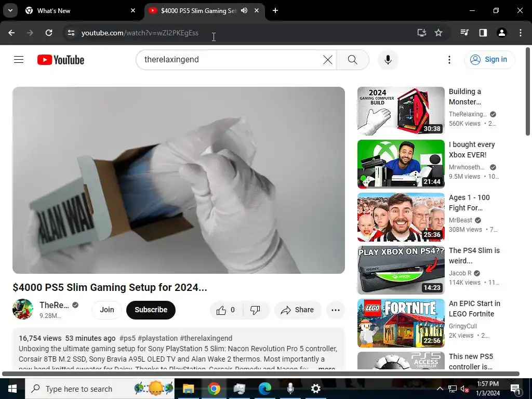The image size is (532, 399).
Task: Open GringyCull channel name
Action: pos(463,326)
